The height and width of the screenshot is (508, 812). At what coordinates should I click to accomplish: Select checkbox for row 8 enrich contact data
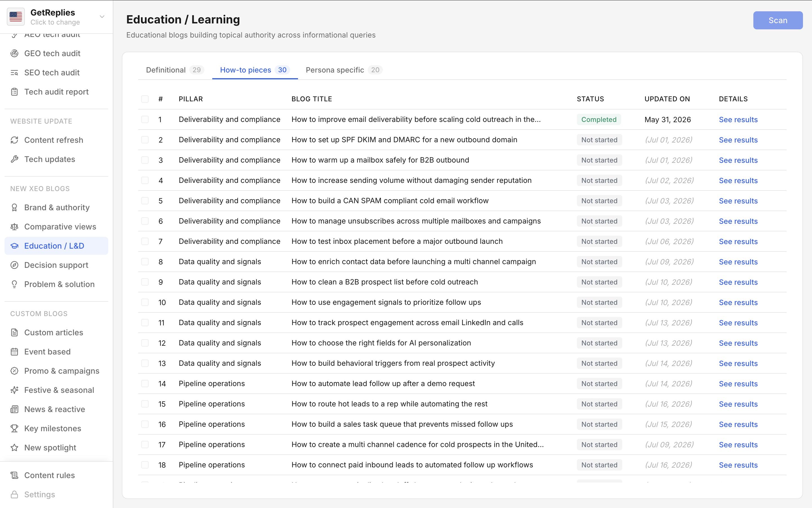point(145,262)
